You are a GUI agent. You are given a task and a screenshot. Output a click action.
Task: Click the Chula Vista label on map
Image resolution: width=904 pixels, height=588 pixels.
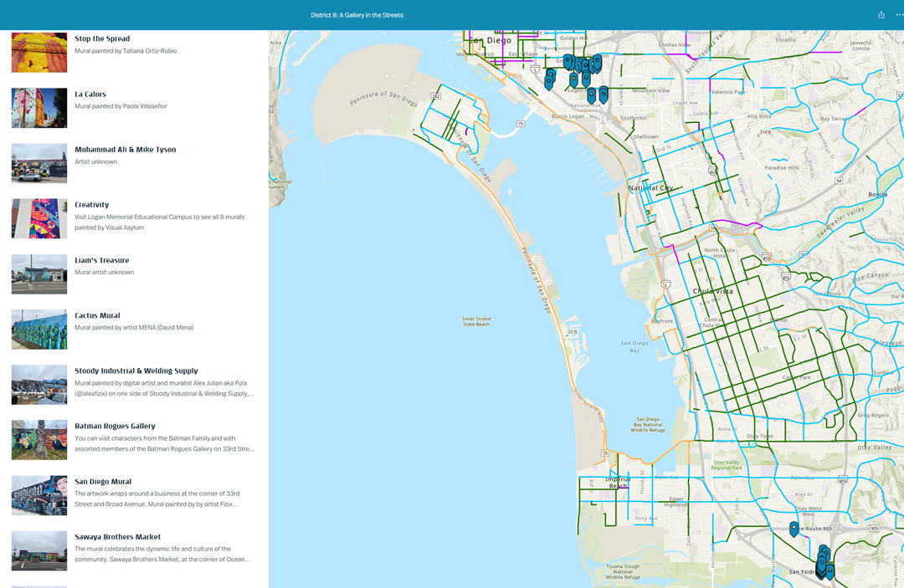pyautogui.click(x=712, y=291)
